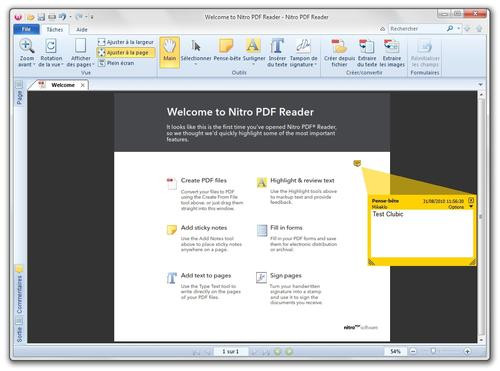Expand the Rotation de la vue dropdown
Viewport: 500px width, 371px height.
point(62,65)
